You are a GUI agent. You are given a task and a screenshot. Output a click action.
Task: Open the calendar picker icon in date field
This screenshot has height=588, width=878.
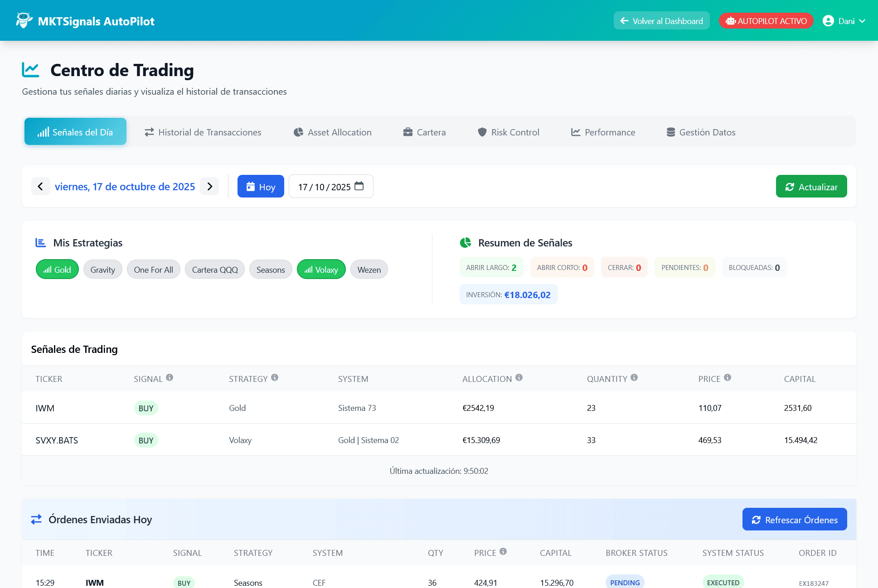(359, 186)
